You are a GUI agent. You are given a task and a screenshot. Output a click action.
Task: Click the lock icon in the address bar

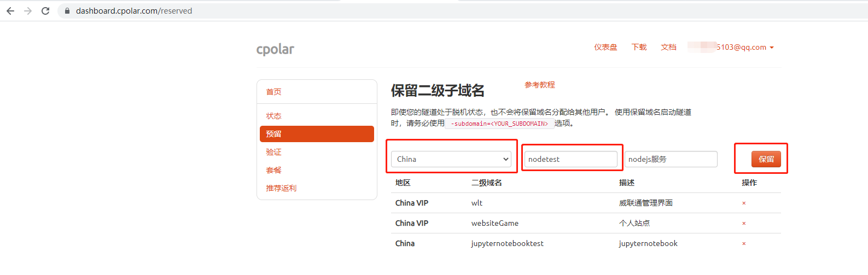67,11
